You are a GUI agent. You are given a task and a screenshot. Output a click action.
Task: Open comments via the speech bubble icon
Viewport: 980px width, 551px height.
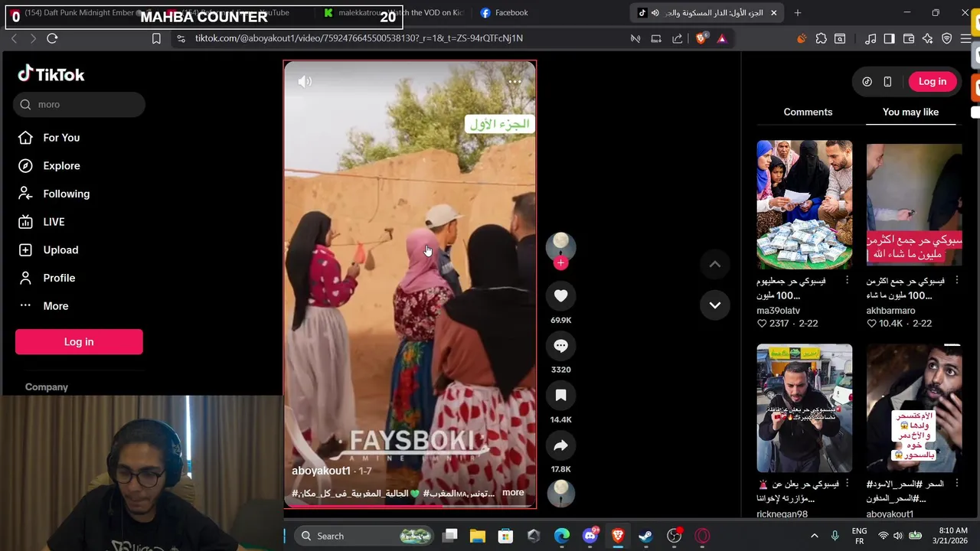point(560,346)
